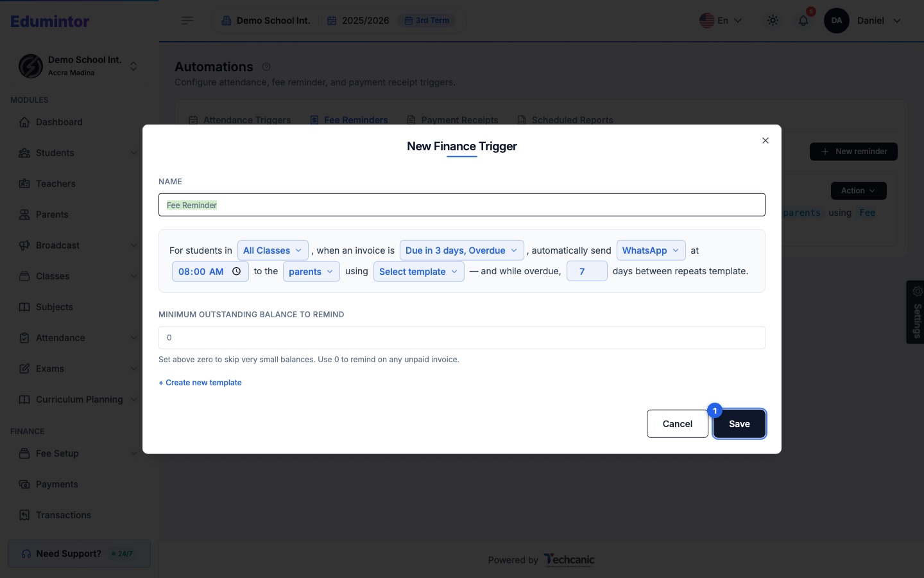The image size is (924, 578).
Task: Open the Due in 3 days, Overdue dropdown
Action: (x=462, y=250)
